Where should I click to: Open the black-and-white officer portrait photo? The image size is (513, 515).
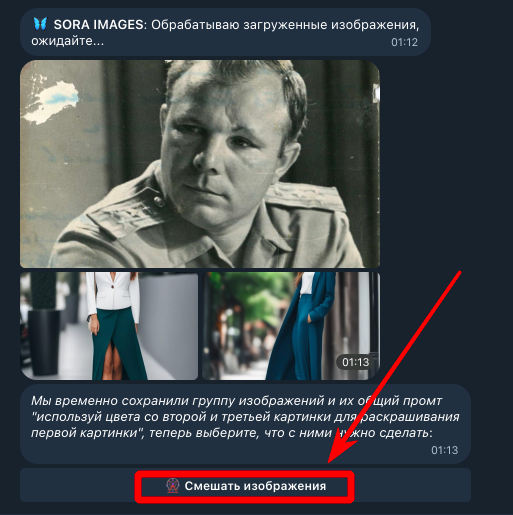pyautogui.click(x=200, y=164)
